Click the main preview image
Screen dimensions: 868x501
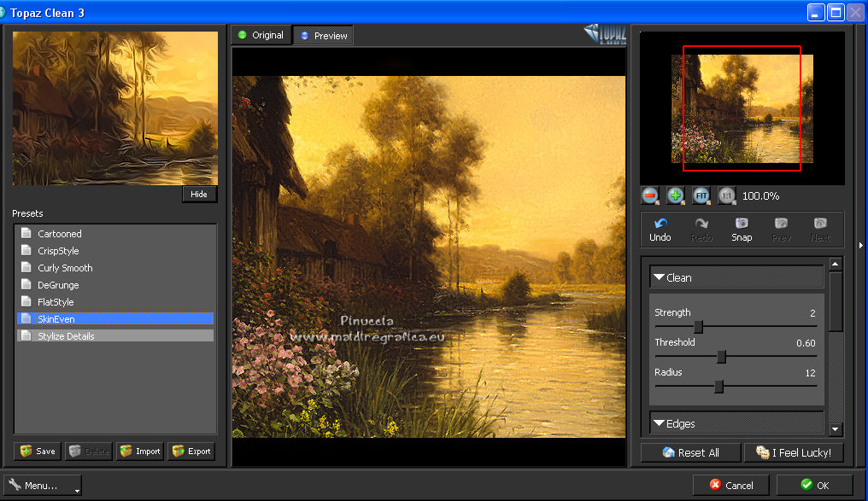(x=429, y=257)
